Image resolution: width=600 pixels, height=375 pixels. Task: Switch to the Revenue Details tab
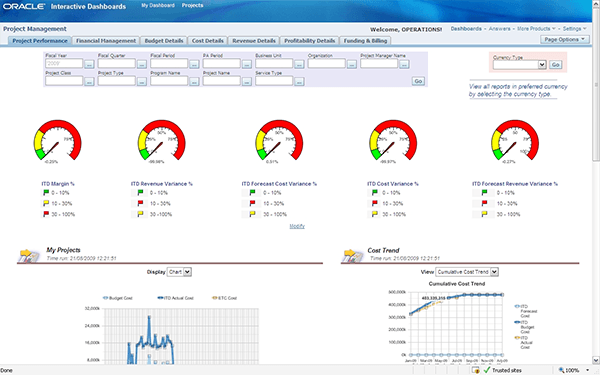[254, 41]
